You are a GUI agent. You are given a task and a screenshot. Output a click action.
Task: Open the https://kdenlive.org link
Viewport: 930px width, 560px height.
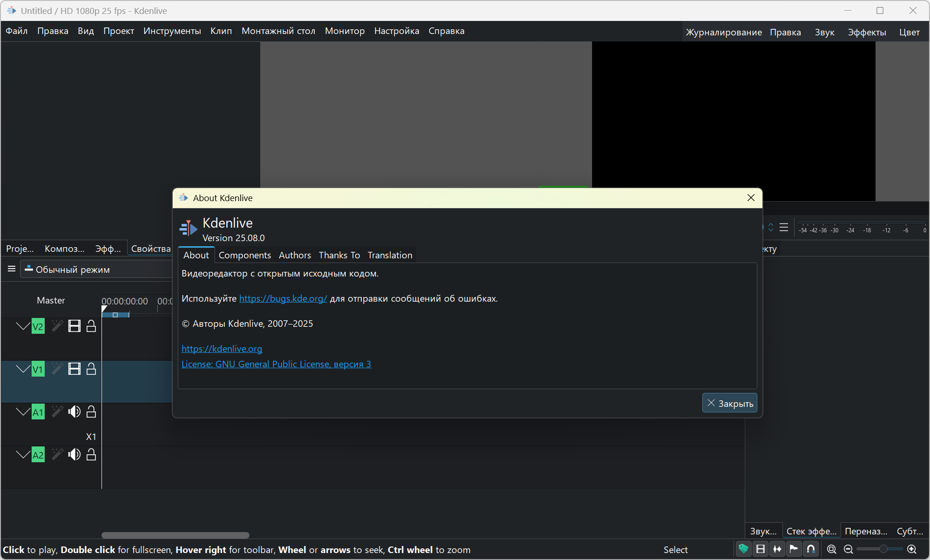222,349
